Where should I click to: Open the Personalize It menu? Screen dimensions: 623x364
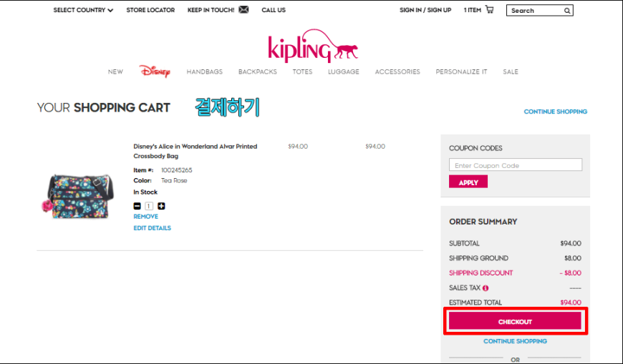coord(461,72)
